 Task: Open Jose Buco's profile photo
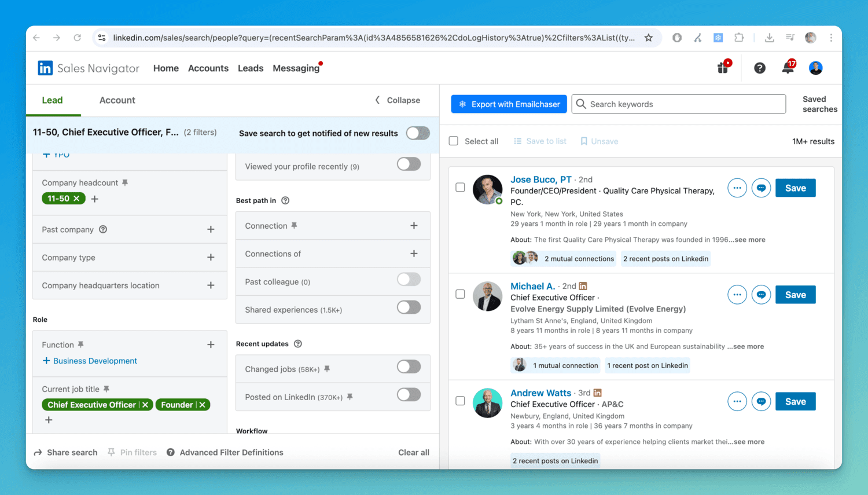[488, 189]
